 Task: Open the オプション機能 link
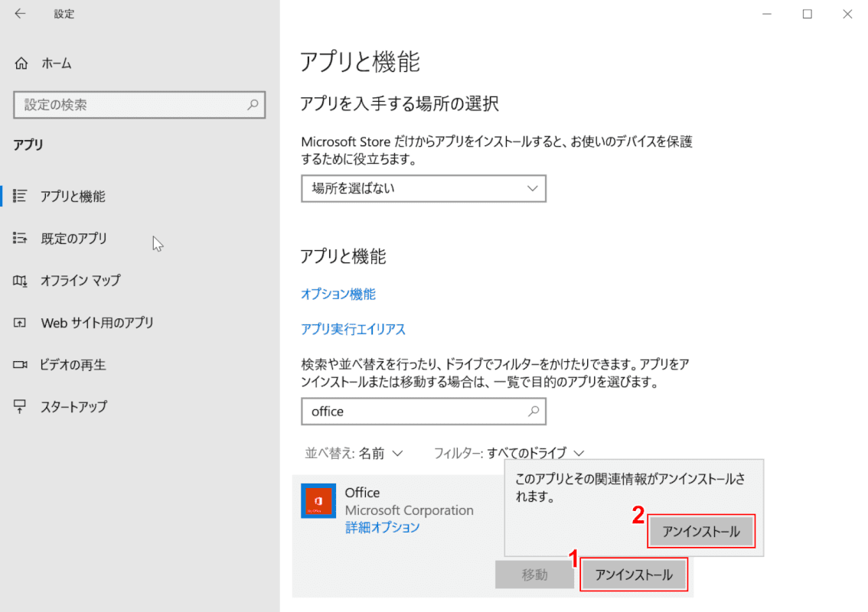pyautogui.click(x=338, y=294)
